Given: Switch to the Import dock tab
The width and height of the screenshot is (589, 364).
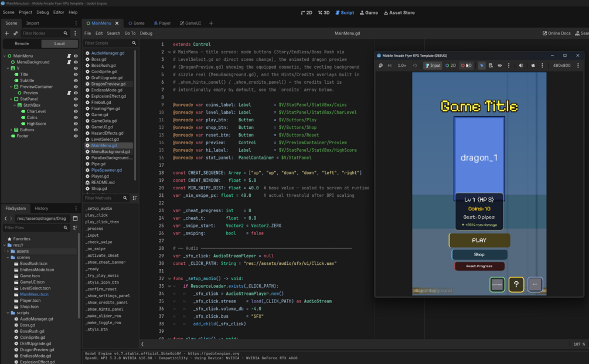Looking at the screenshot, I should 32,23.
